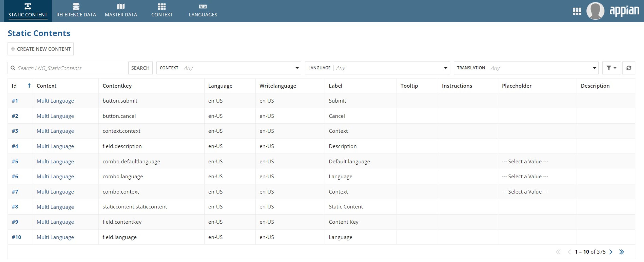The width and height of the screenshot is (644, 262).
Task: Expand the Context filter dropdown
Action: [x=229, y=68]
